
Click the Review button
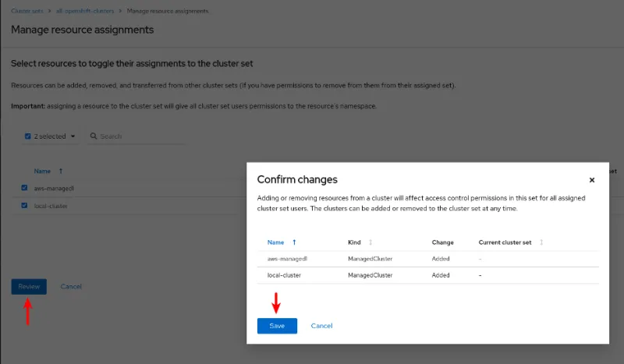[29, 286]
